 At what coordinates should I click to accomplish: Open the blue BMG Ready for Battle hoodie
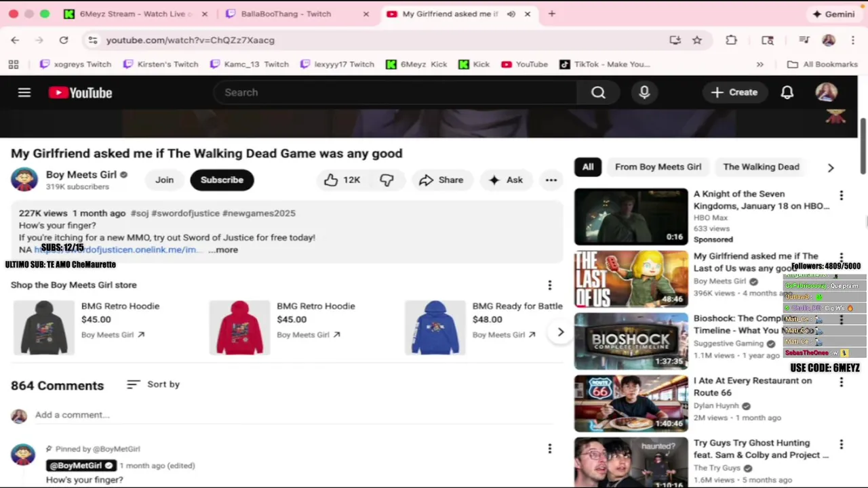435,327
